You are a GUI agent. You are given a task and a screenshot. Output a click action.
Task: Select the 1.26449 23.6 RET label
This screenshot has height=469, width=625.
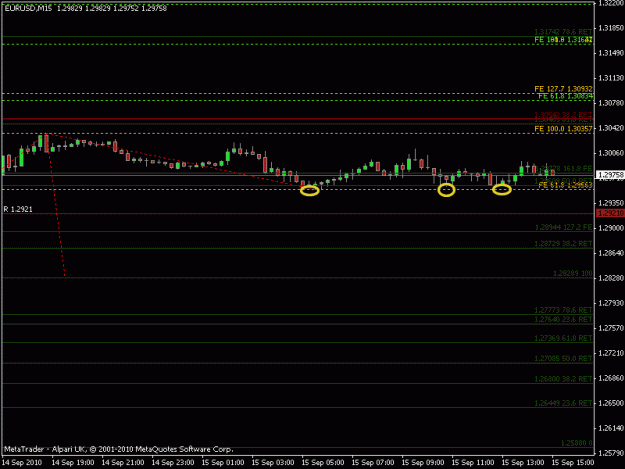pyautogui.click(x=563, y=403)
